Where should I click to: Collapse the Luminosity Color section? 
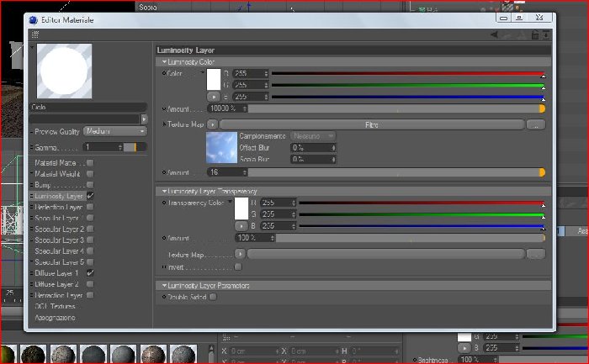click(164, 61)
